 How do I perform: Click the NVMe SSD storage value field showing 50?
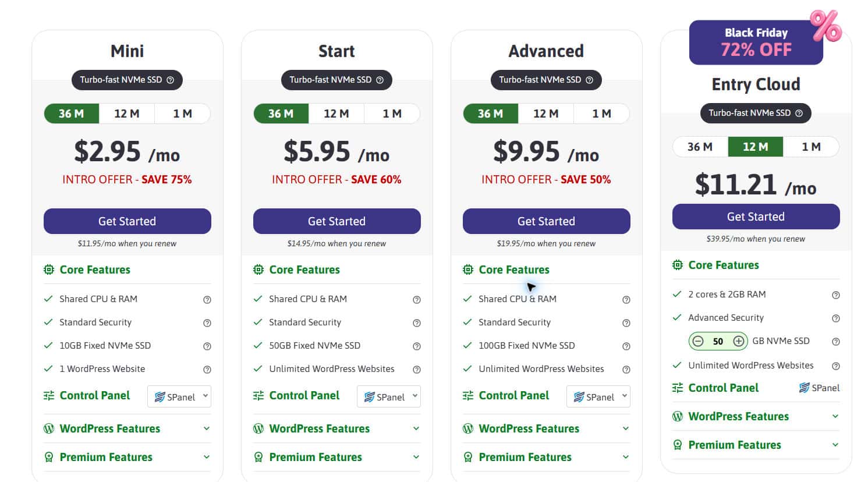[718, 341]
